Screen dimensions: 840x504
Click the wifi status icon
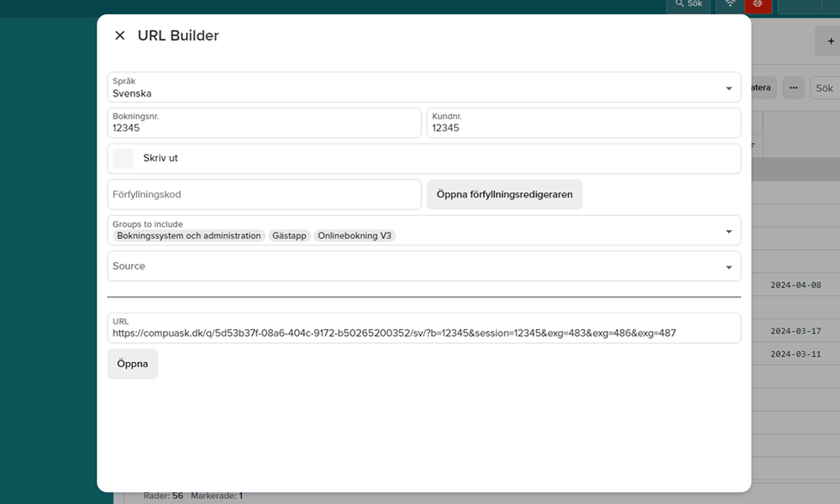tap(730, 4)
